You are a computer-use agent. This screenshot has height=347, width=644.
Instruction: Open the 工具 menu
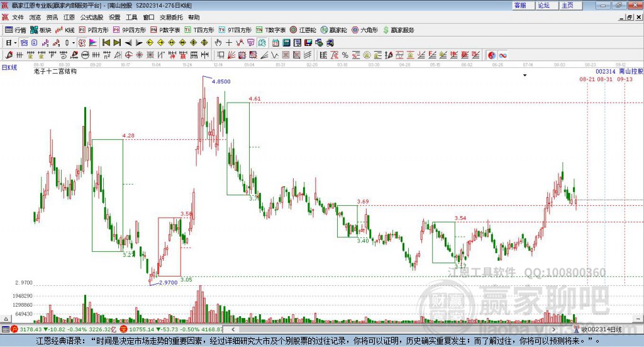[x=131, y=17]
